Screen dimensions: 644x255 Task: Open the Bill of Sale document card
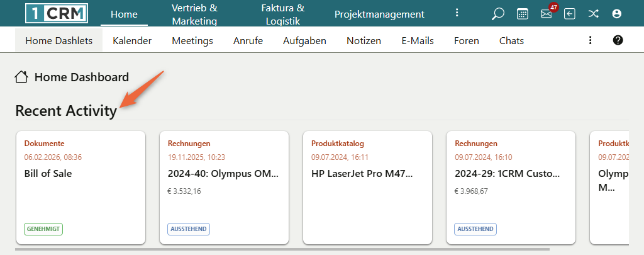pos(80,187)
